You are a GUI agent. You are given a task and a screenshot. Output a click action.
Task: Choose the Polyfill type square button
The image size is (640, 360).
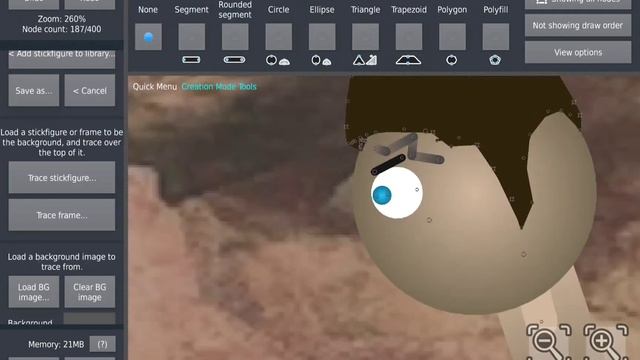(496, 37)
